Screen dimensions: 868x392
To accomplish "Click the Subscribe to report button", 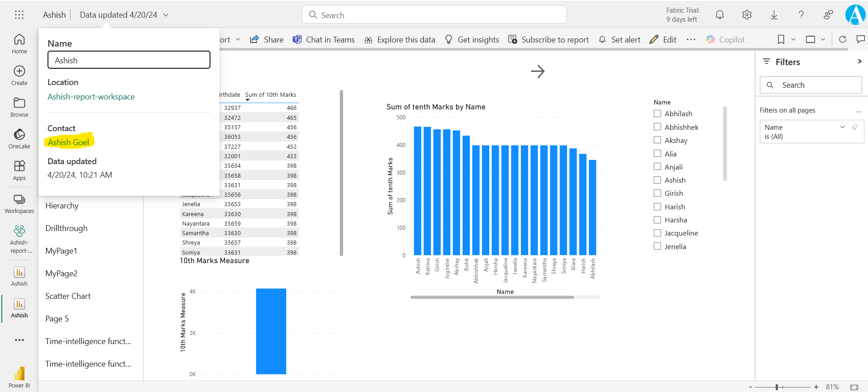I will pos(548,40).
